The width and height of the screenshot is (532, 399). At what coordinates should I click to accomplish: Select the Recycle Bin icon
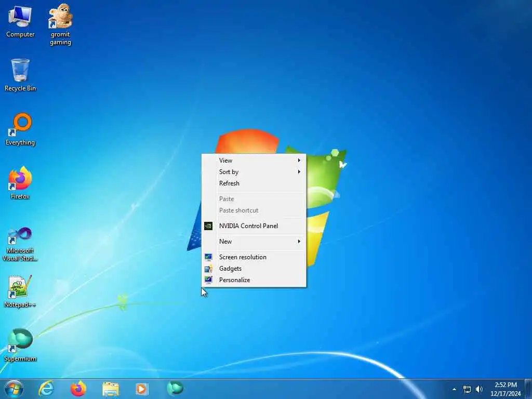(20, 75)
